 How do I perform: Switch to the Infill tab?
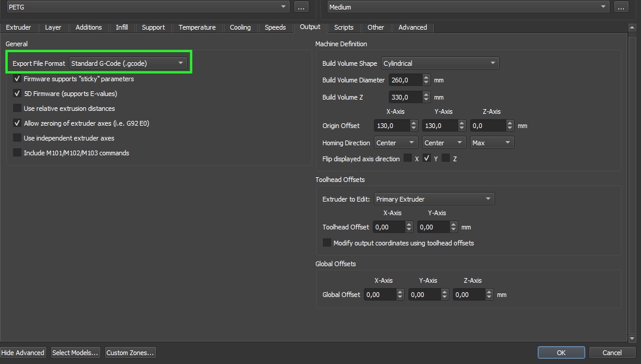tap(122, 27)
